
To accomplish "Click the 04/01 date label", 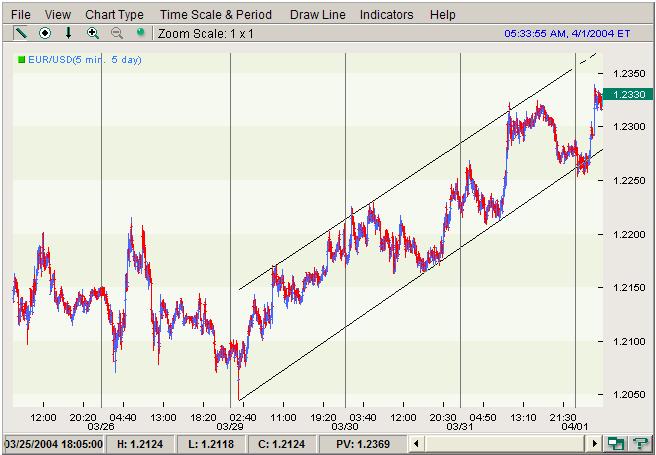I will tap(574, 427).
